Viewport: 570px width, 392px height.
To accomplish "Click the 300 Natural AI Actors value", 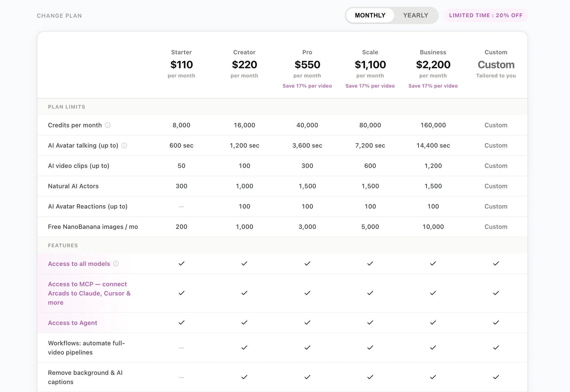I will click(x=181, y=186).
